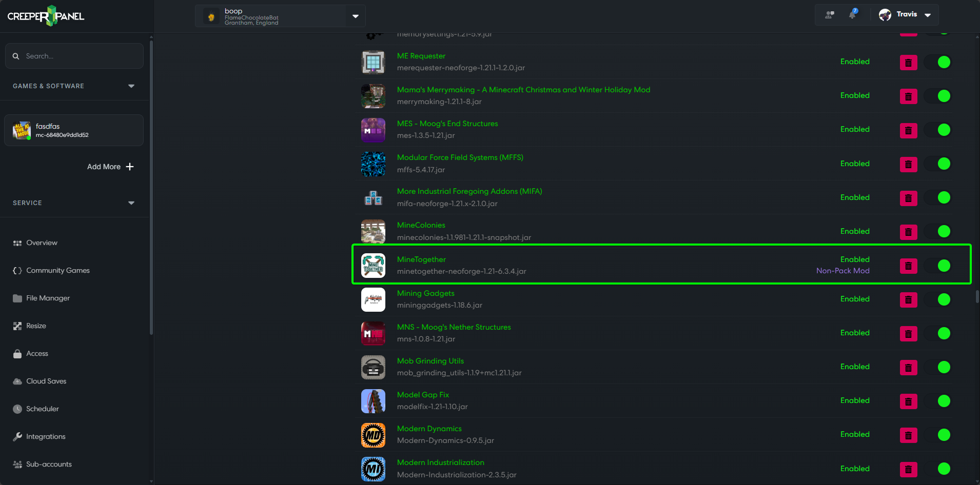Click the ME Requester mod thumbnail
Viewport: 980px width, 485px height.
pyautogui.click(x=373, y=63)
